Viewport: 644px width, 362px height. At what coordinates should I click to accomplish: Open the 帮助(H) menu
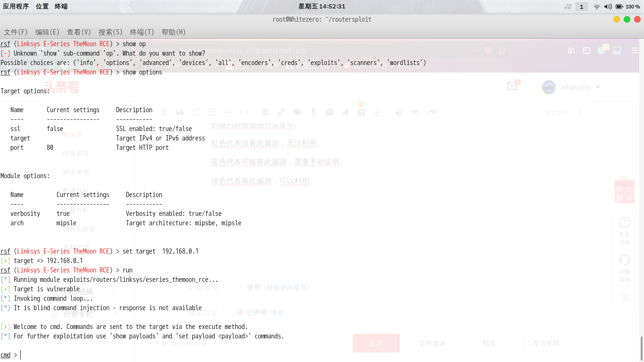click(173, 32)
